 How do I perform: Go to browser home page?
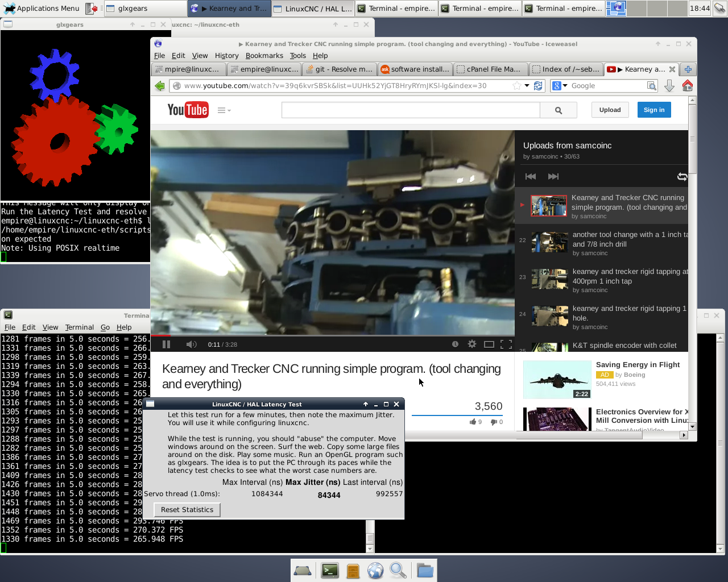tap(687, 86)
